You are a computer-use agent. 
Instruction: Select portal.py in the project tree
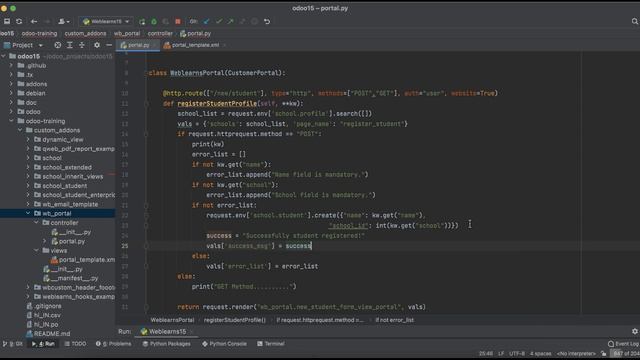(x=72, y=241)
